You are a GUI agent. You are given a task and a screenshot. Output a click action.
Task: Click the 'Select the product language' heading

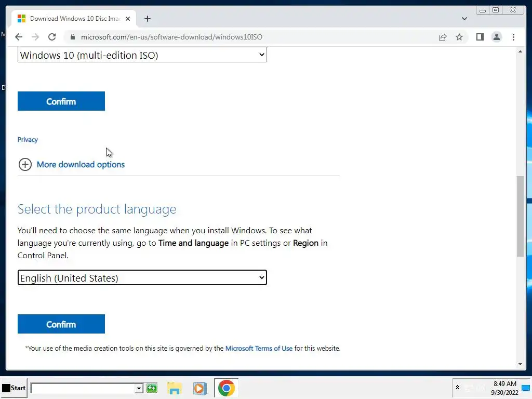[97, 209]
